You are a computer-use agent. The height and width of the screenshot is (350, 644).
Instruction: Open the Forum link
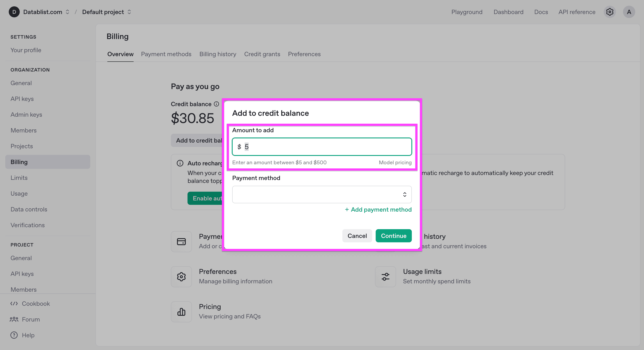[31, 319]
